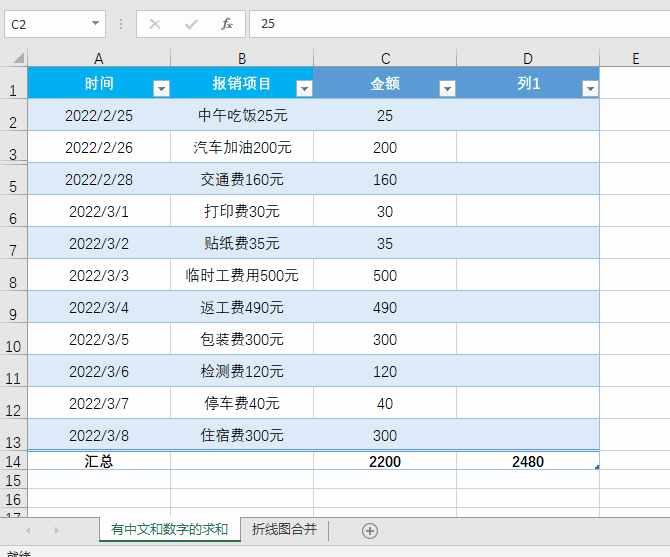Select column A header
The image size is (670, 557).
pos(99,58)
